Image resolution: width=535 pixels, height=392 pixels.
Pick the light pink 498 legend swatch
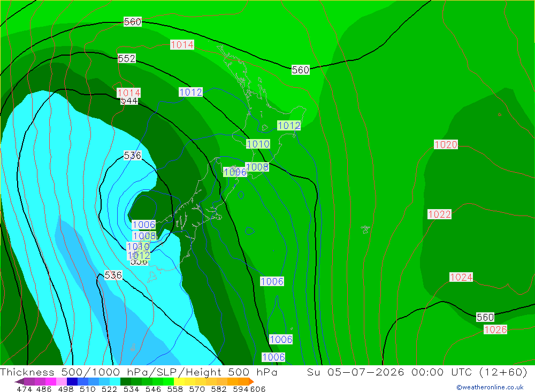click(62, 381)
